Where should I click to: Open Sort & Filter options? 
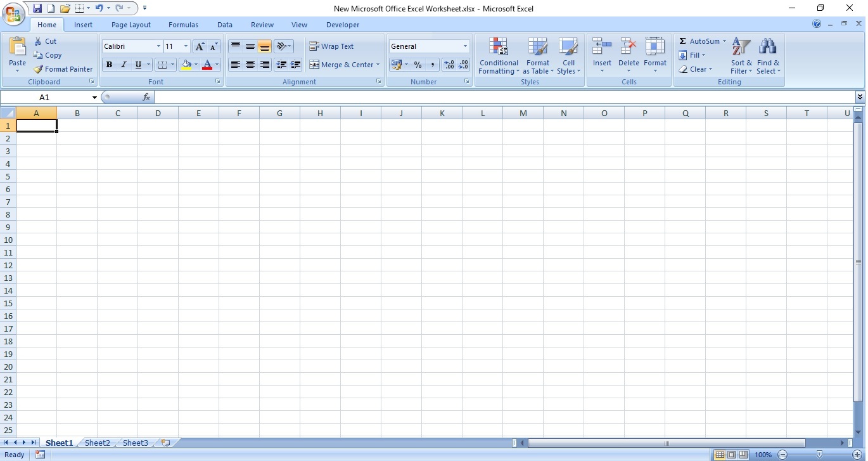tap(740, 56)
